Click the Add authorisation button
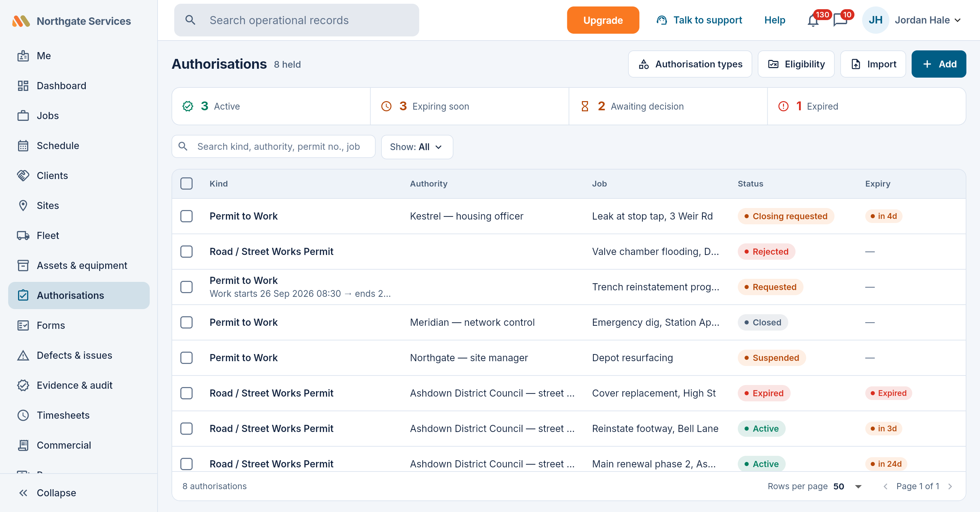The width and height of the screenshot is (980, 512). (x=938, y=64)
